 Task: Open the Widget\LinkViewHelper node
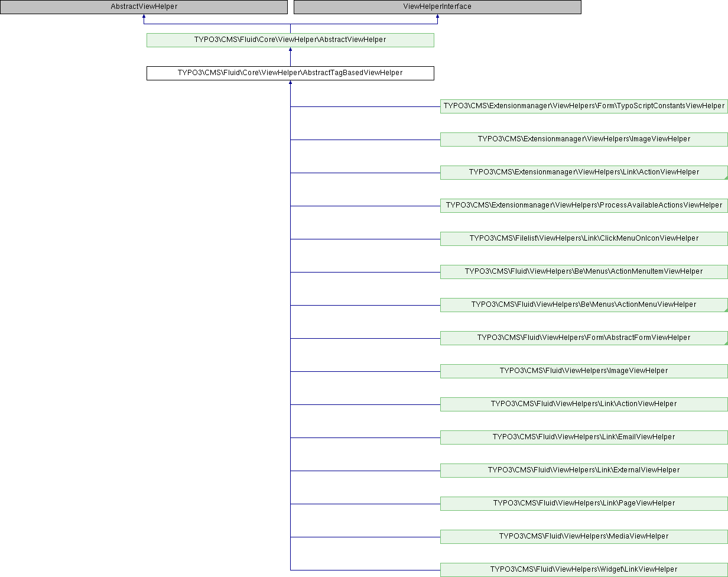584,570
